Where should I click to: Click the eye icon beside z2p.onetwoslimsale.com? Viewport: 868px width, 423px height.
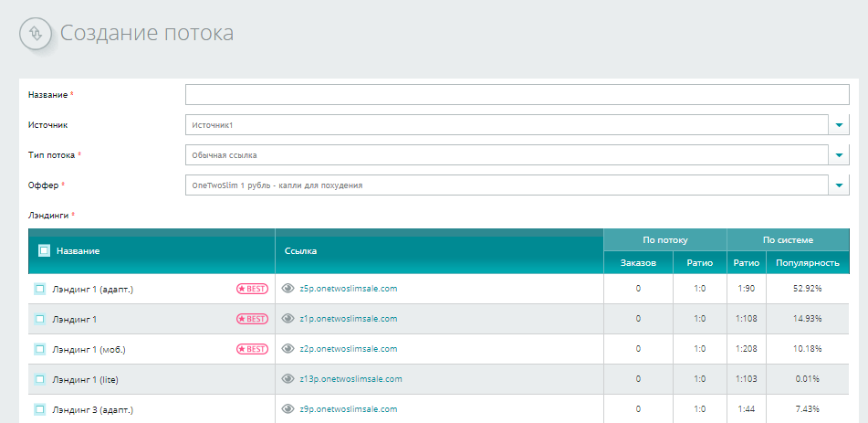point(288,349)
